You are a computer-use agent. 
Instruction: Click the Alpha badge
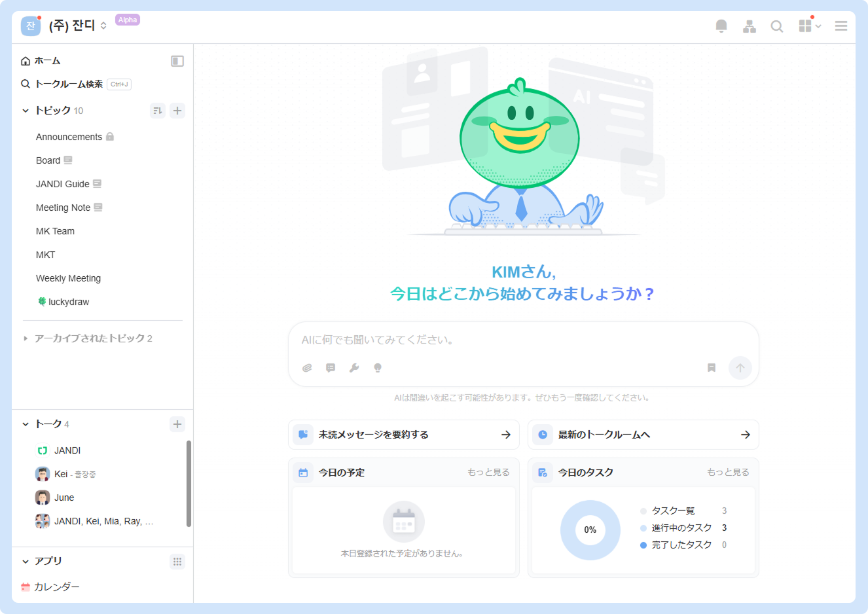(x=128, y=20)
